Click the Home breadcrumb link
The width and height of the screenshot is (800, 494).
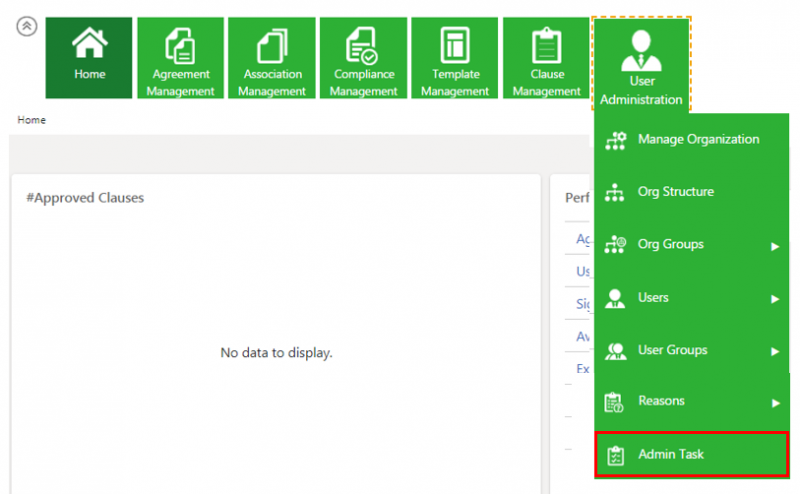31,120
